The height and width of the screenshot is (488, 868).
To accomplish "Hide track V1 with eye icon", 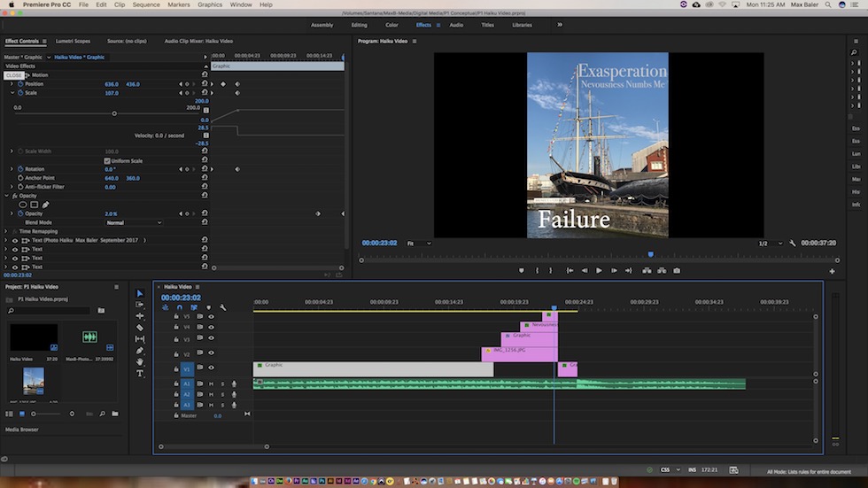I will pyautogui.click(x=211, y=368).
